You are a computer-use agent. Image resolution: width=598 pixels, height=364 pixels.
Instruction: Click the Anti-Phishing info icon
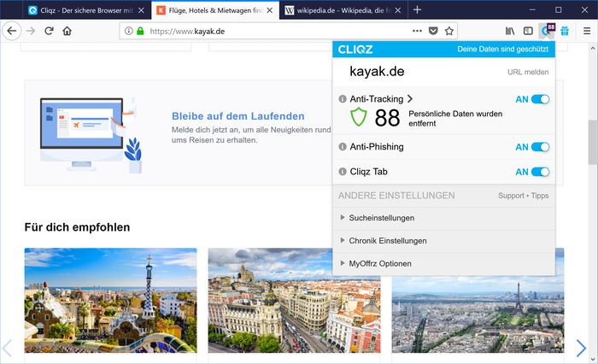(343, 147)
